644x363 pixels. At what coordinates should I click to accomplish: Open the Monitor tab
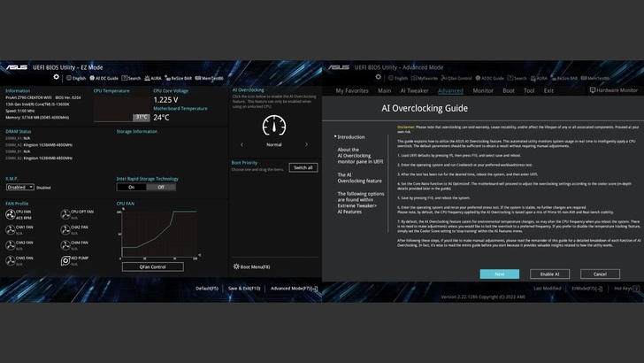pos(483,91)
